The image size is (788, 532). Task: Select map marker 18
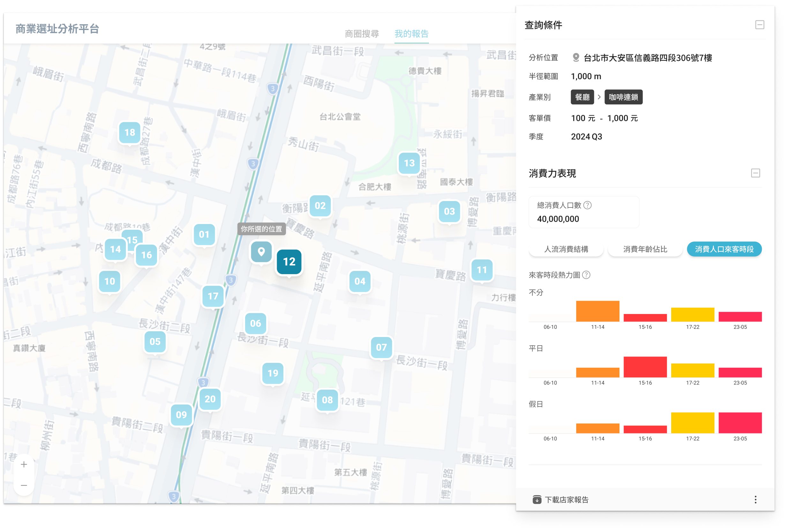(x=130, y=132)
